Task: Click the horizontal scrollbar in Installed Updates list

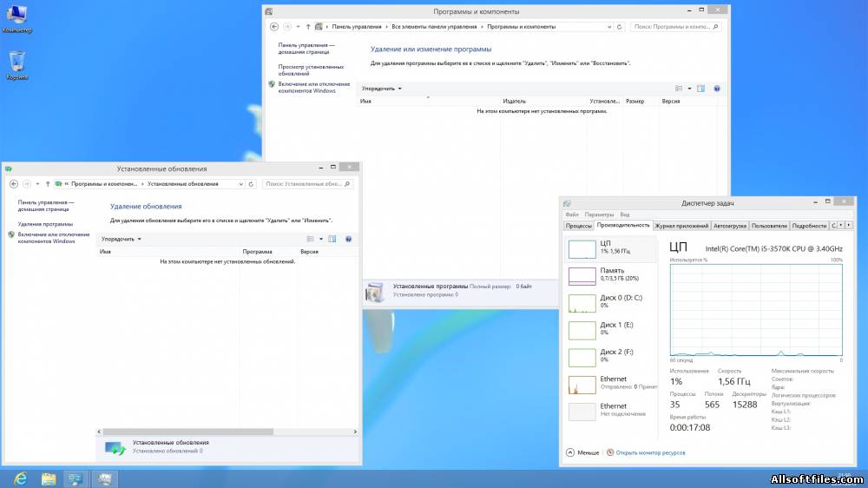Action: click(226, 431)
